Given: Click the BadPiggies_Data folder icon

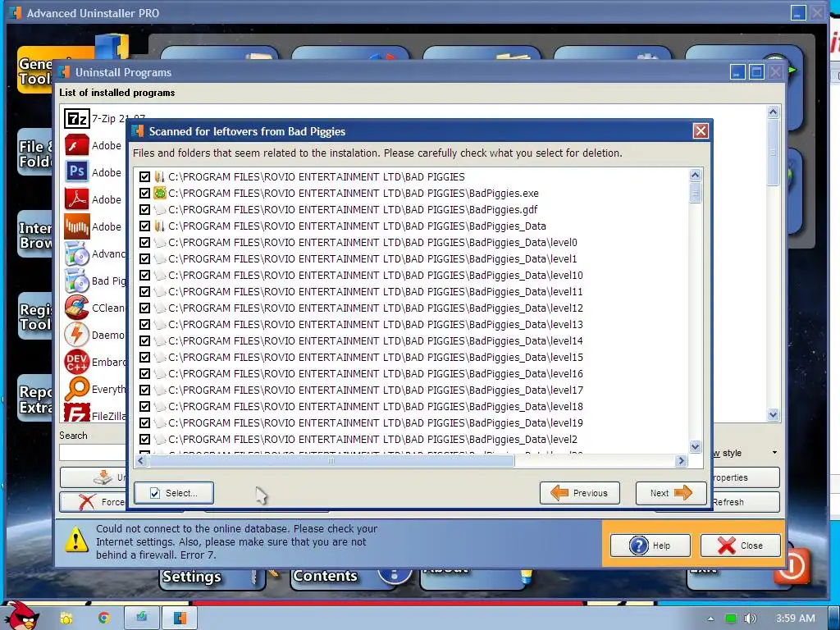Looking at the screenshot, I should pyautogui.click(x=159, y=226).
